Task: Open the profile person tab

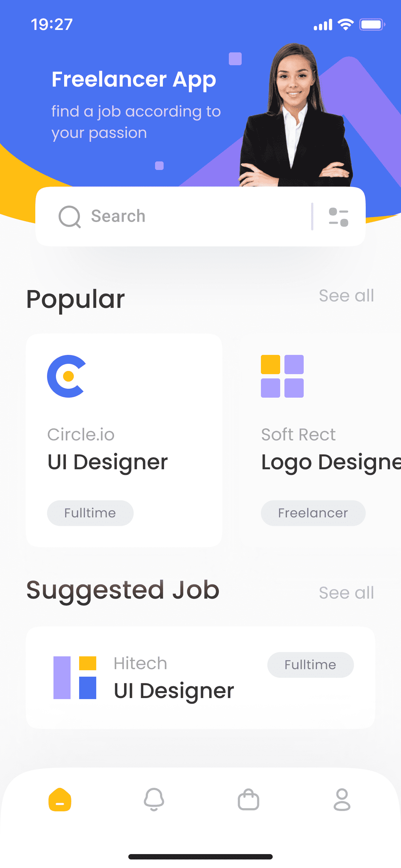Action: pyautogui.click(x=342, y=800)
